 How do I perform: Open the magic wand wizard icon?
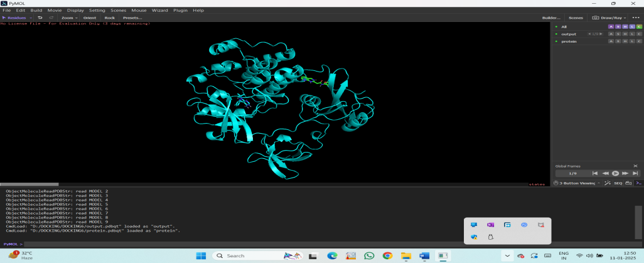(x=608, y=183)
